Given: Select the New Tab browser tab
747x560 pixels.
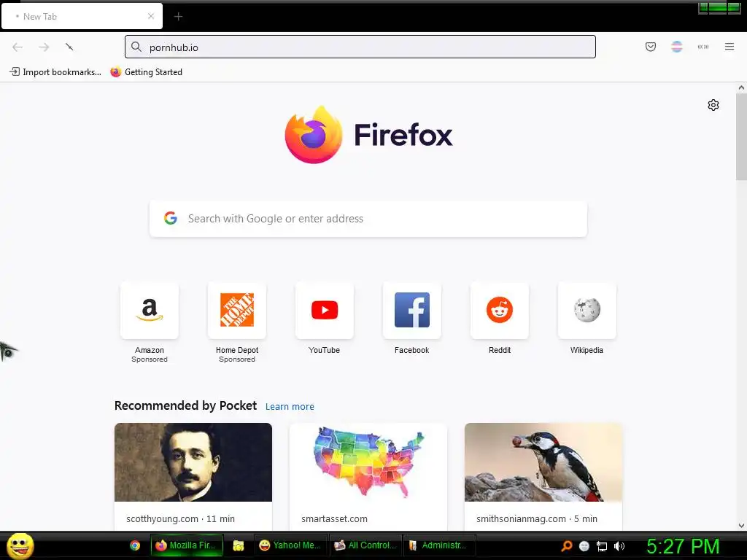Looking at the screenshot, I should click(x=82, y=16).
